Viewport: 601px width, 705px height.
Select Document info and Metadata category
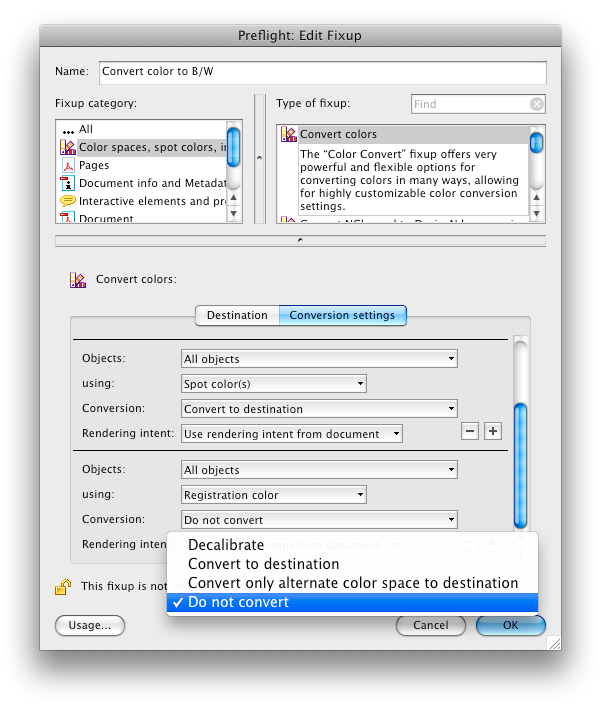pyautogui.click(x=143, y=183)
